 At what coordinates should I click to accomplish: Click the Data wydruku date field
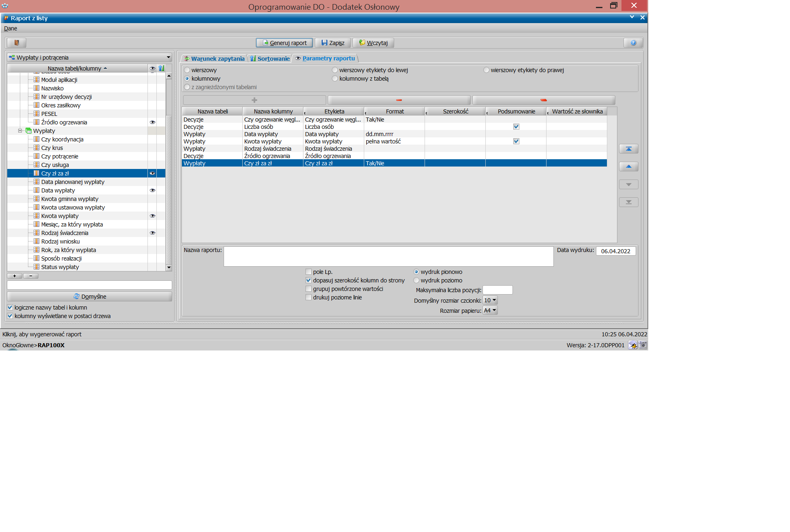pyautogui.click(x=616, y=251)
